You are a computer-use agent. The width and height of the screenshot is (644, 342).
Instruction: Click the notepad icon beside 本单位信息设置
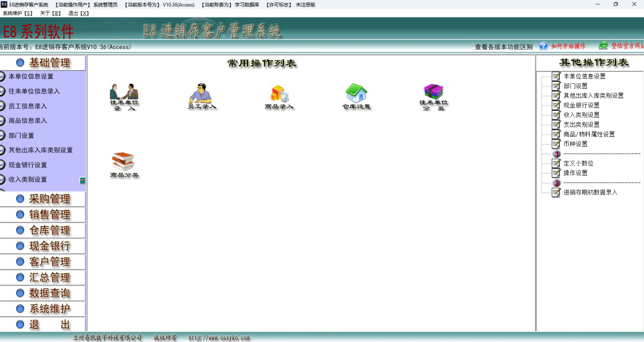pos(557,76)
